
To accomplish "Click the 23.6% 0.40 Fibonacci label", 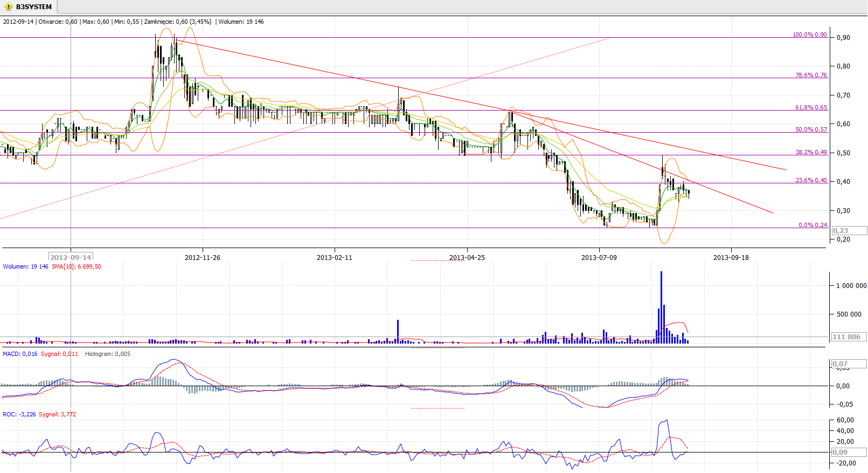I will point(811,180).
